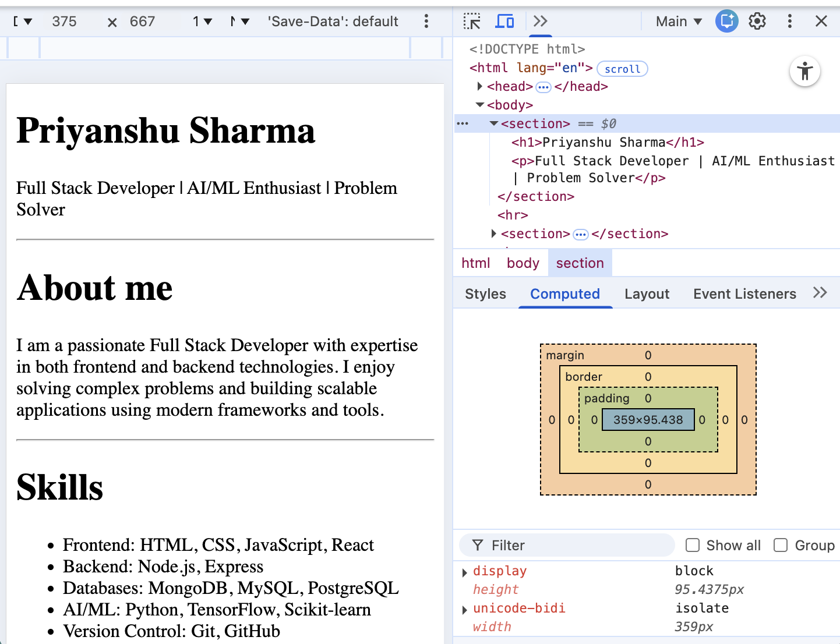
Task: Show more DevTools panels chevron
Action: click(x=541, y=22)
